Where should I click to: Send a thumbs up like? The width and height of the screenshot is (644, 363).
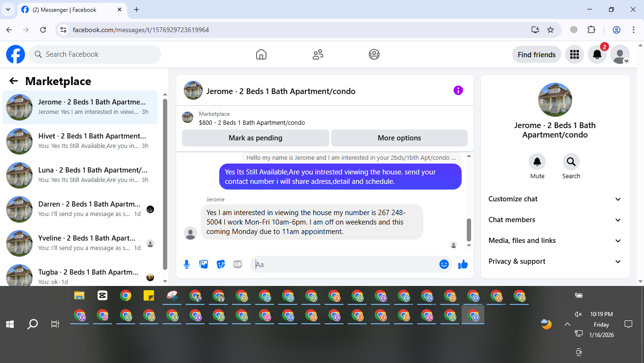tap(463, 264)
